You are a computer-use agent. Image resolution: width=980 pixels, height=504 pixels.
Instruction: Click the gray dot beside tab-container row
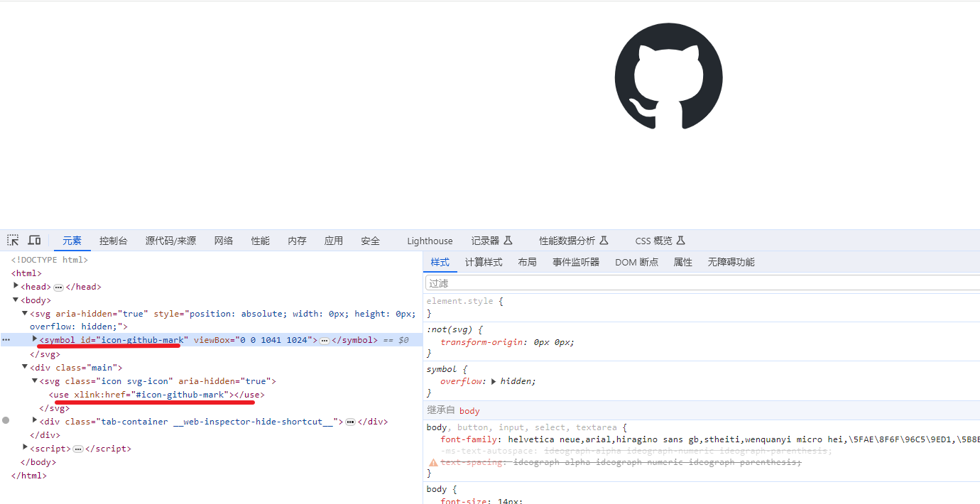[6, 421]
